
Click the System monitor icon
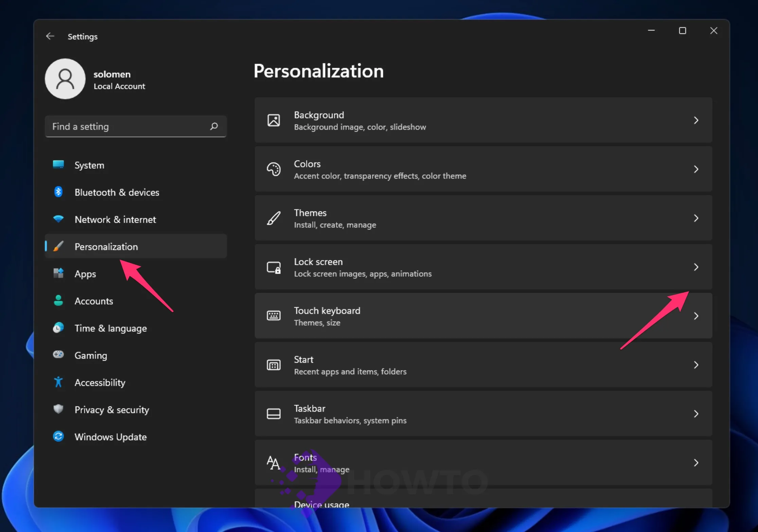point(58,165)
